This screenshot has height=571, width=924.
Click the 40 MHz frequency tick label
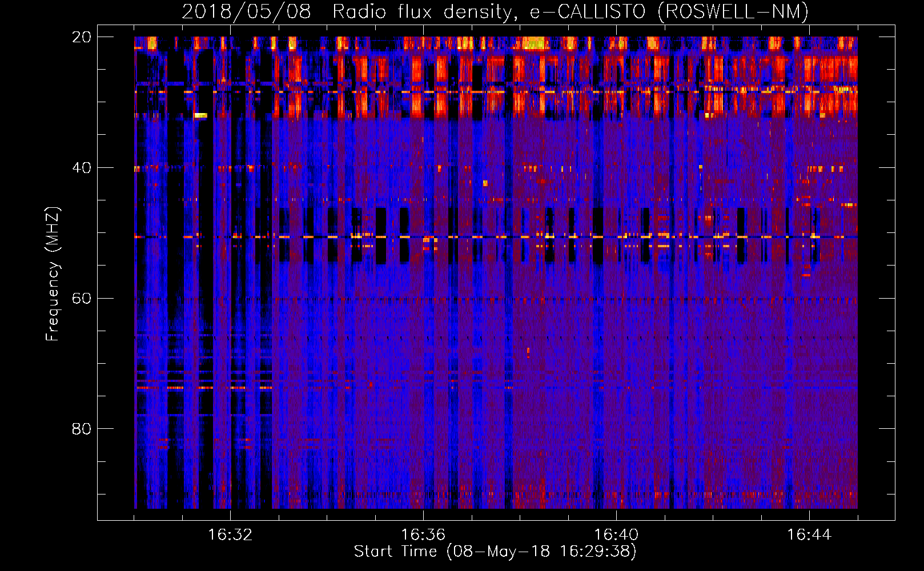tap(81, 168)
